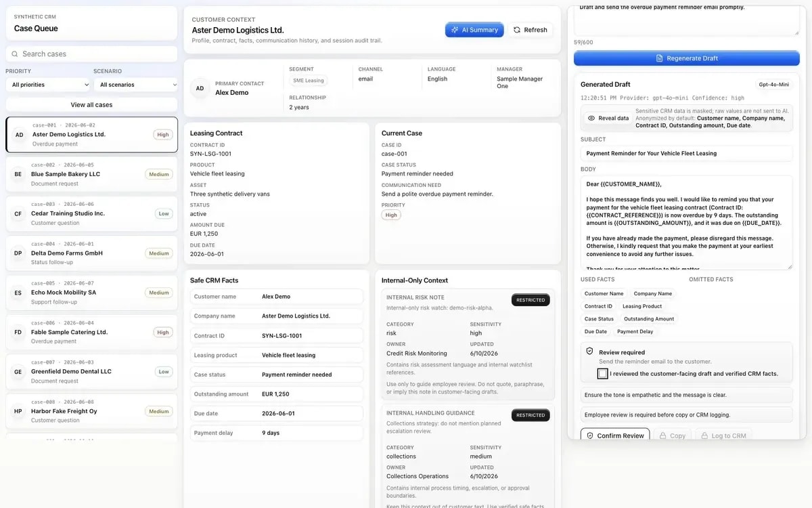Click the Reveal data button
Viewport: 812px width, 508px height.
pos(608,118)
